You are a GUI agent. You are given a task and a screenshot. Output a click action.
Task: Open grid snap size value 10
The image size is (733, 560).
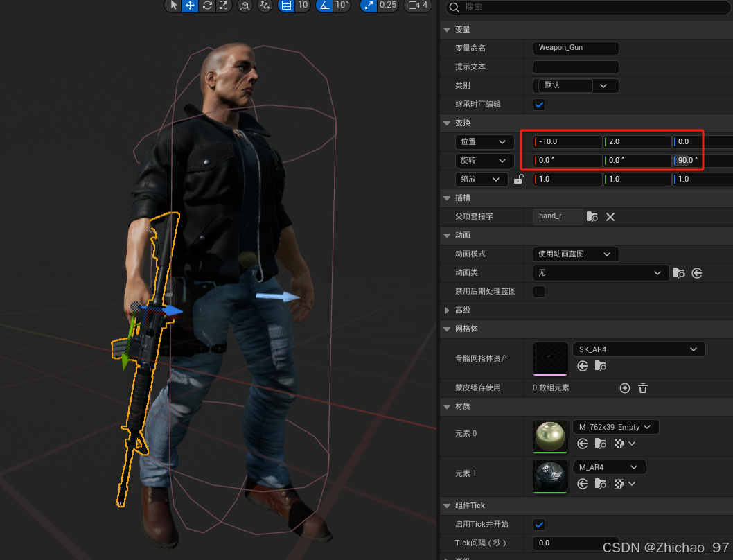coord(303,5)
